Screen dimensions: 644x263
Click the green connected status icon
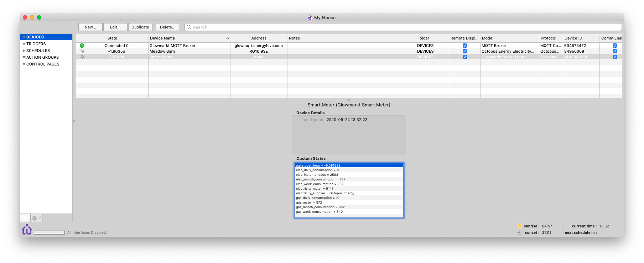(x=82, y=46)
